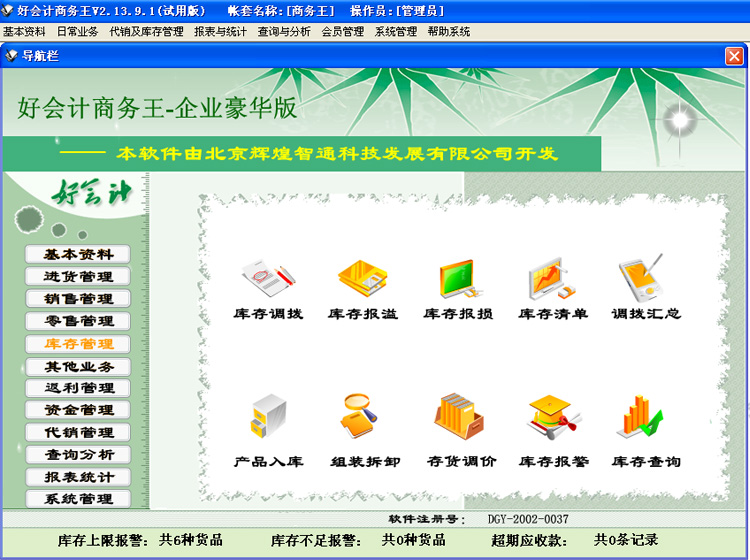Image resolution: width=750 pixels, height=560 pixels.
Task: Click the 好会计商务王-企业豪华版 heading
Action: click(x=157, y=108)
